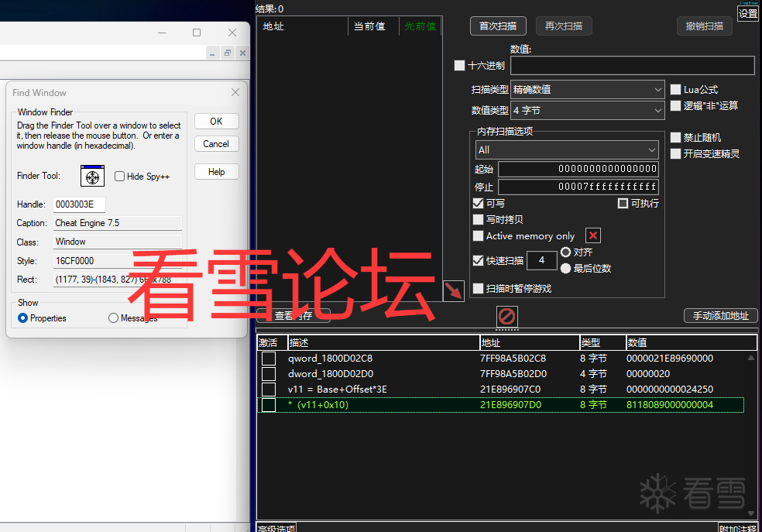Click the 地址 column header in results list
762x532 pixels.
click(x=302, y=26)
